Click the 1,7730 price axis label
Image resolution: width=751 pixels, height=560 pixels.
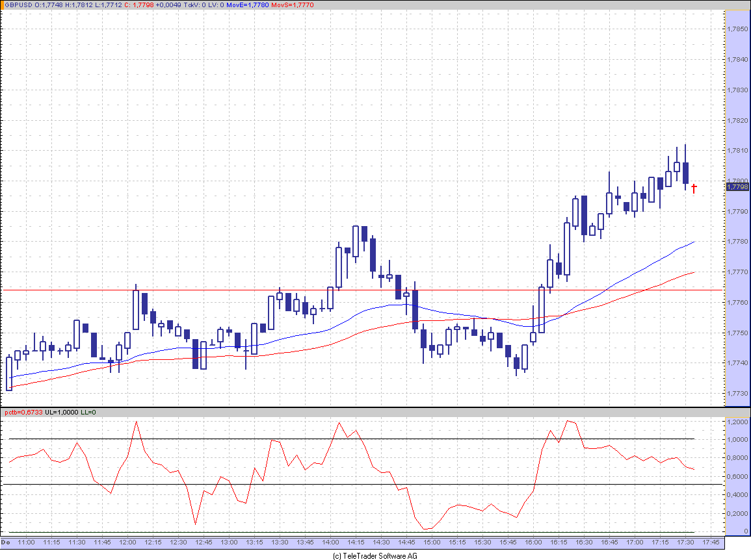(737, 394)
